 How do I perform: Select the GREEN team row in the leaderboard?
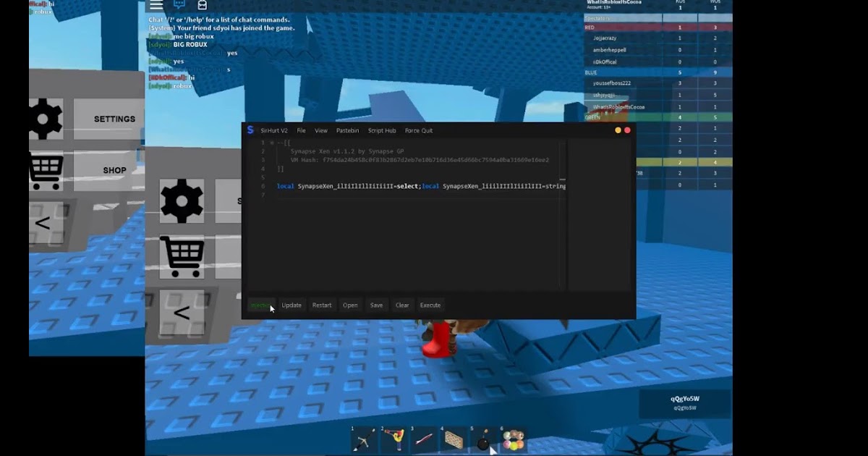(x=658, y=117)
